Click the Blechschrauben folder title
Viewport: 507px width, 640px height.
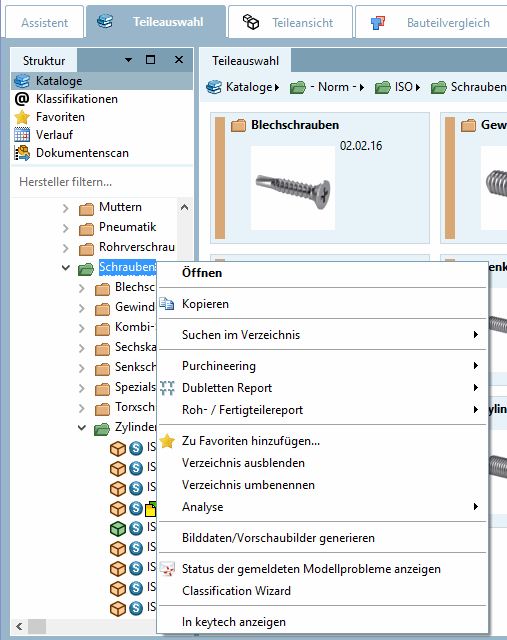tap(295, 125)
